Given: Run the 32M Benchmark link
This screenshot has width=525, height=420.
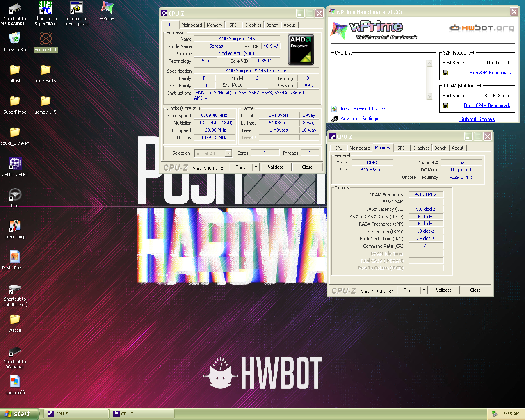Looking at the screenshot, I should click(x=490, y=73).
